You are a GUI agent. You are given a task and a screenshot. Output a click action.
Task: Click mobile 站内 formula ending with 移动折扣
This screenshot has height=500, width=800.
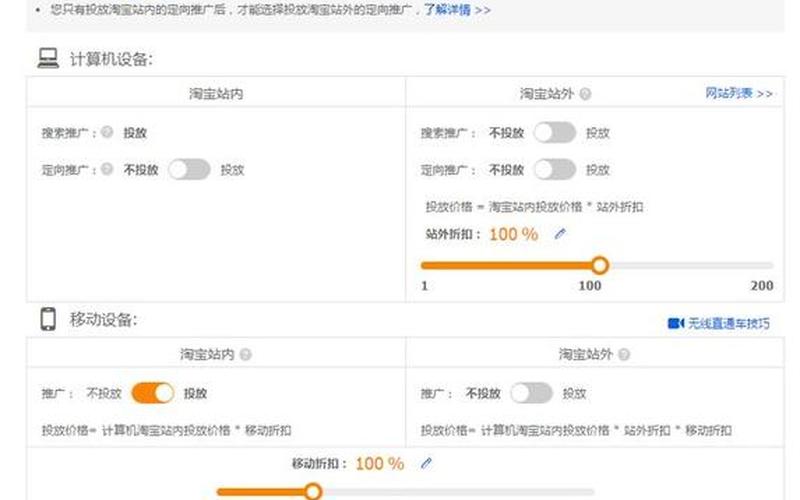166,430
